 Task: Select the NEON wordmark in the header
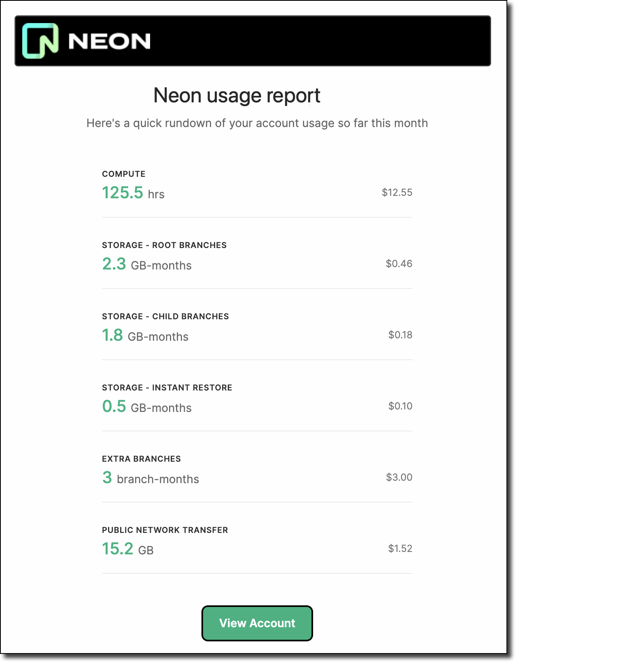(108, 40)
